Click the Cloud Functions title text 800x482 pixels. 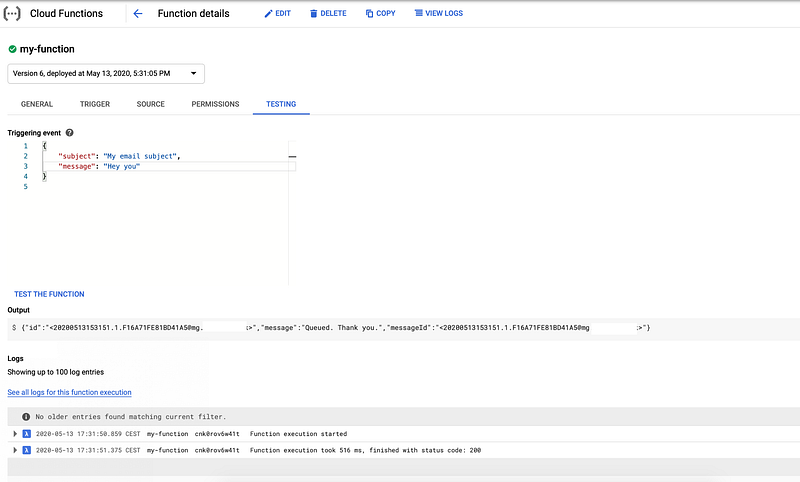(x=66, y=14)
